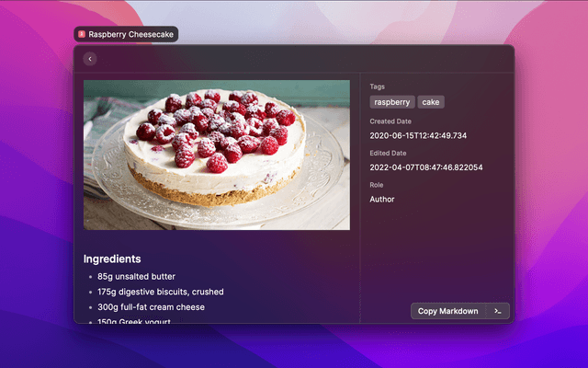Click the Edited Date label
The height and width of the screenshot is (368, 588).
(x=388, y=154)
